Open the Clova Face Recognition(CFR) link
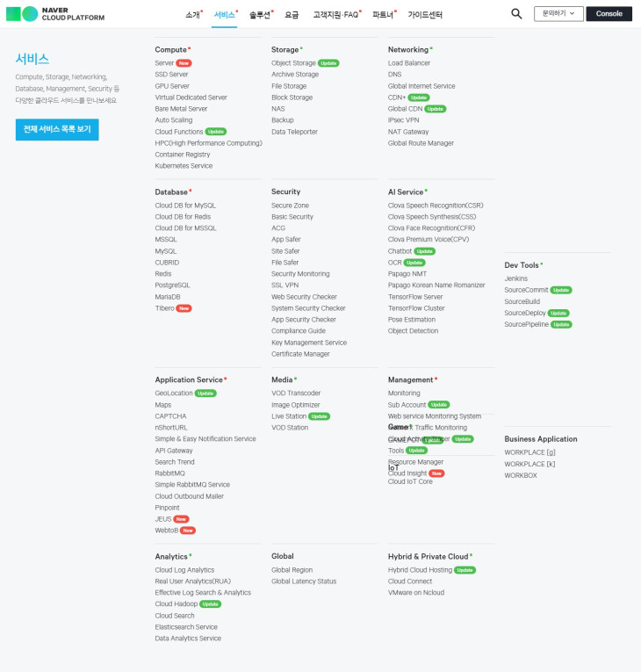 (x=431, y=228)
